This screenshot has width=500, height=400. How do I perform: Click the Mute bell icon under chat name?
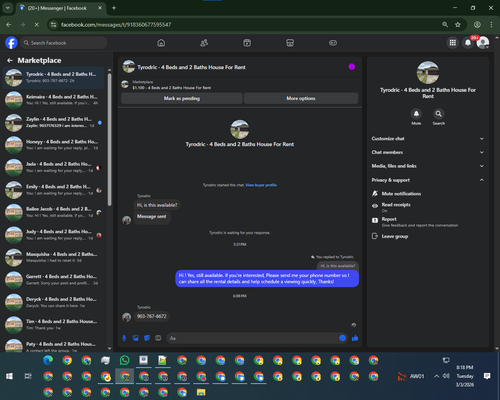pyautogui.click(x=416, y=114)
